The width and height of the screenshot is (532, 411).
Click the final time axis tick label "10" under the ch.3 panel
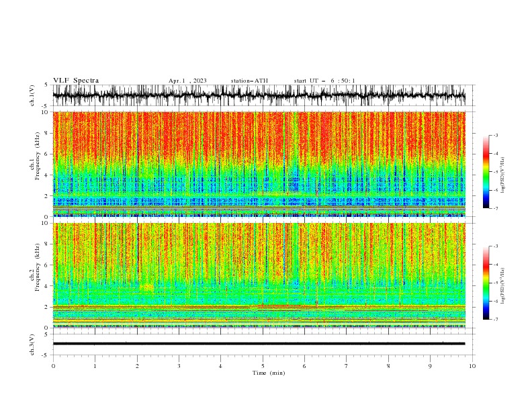click(472, 366)
